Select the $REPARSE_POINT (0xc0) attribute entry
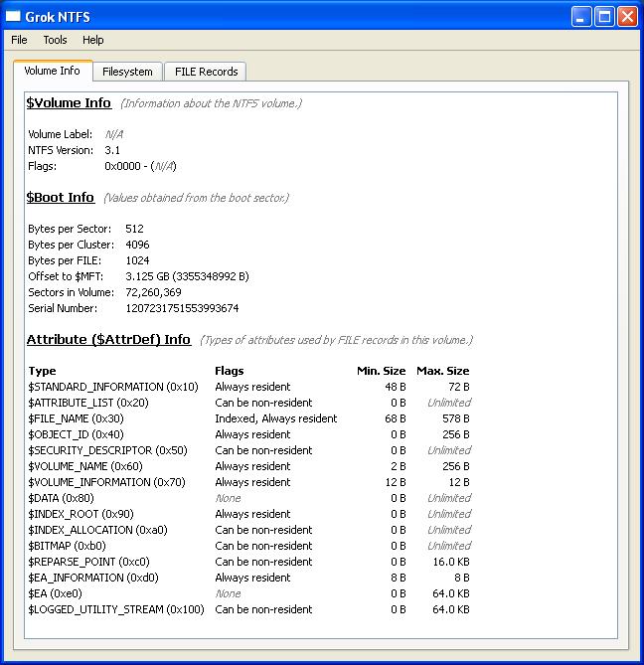The image size is (644, 665). point(88,562)
